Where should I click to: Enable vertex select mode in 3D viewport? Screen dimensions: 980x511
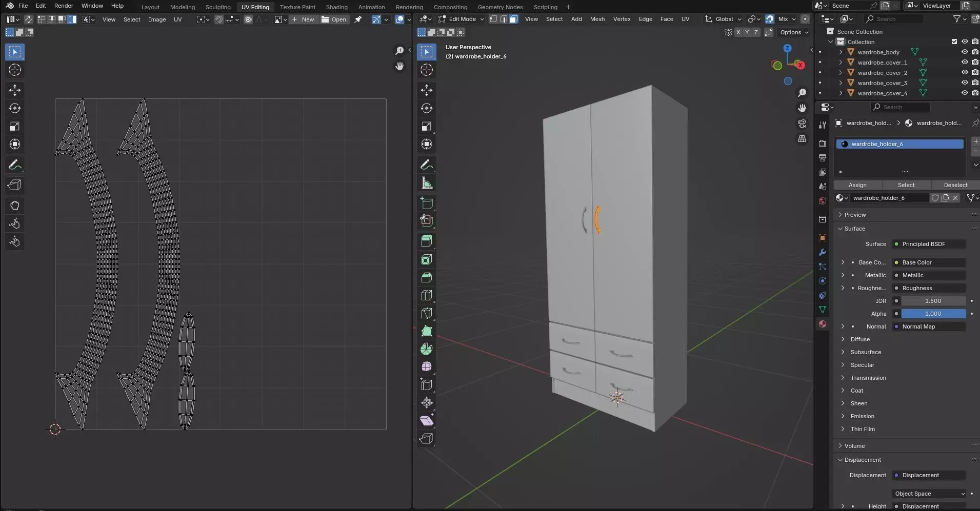(x=493, y=19)
